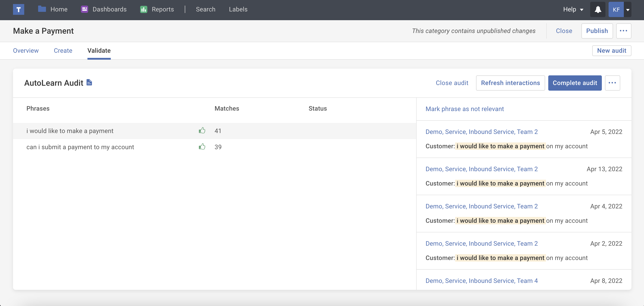Viewport: 644px width, 306px height.
Task: Open audit more options ellipsis menu
Action: pyautogui.click(x=612, y=83)
